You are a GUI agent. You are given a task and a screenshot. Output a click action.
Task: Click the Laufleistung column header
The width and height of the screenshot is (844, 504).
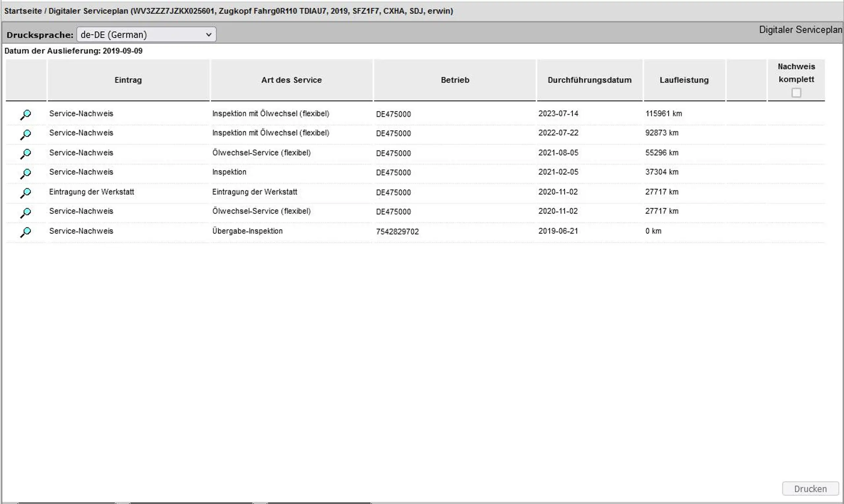[684, 80]
